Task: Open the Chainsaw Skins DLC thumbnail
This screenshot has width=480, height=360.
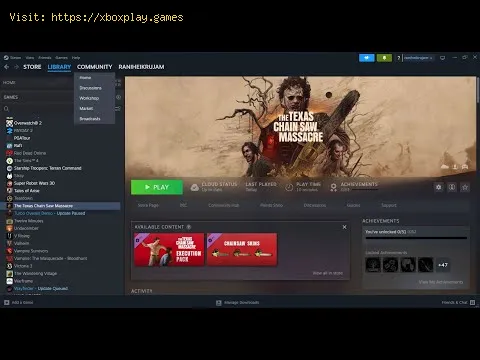Action: (x=242, y=249)
